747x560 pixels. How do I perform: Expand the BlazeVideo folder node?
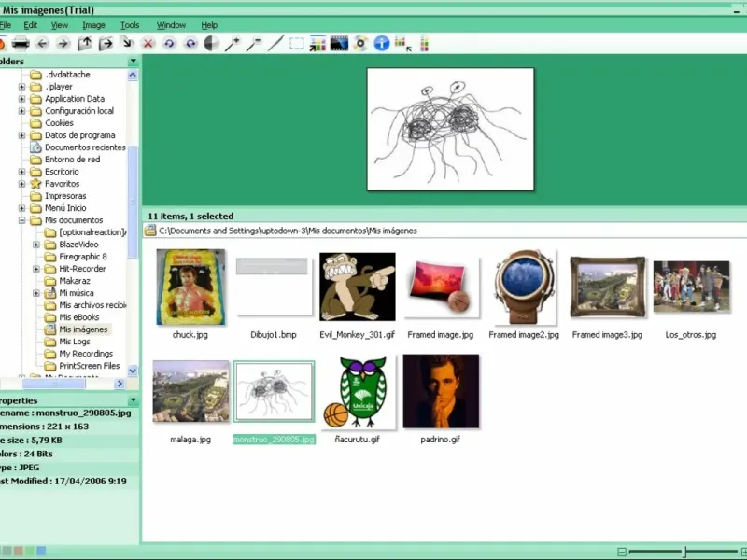click(36, 245)
